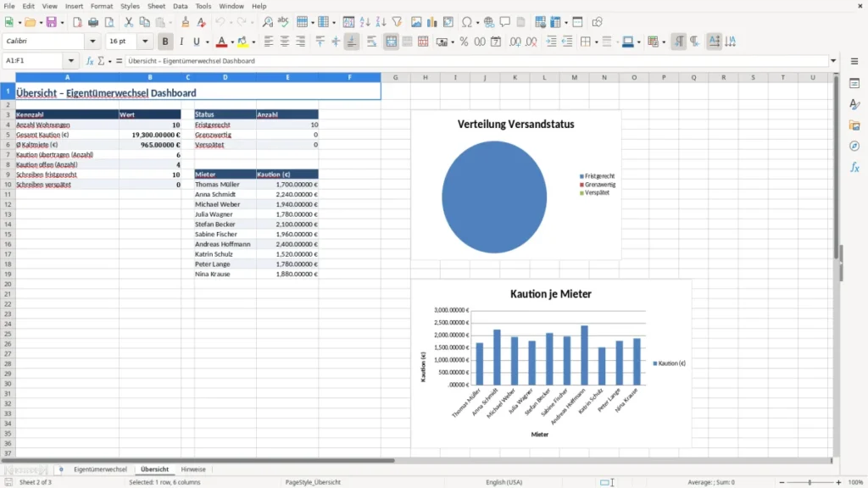Click column header G

[x=395, y=77]
